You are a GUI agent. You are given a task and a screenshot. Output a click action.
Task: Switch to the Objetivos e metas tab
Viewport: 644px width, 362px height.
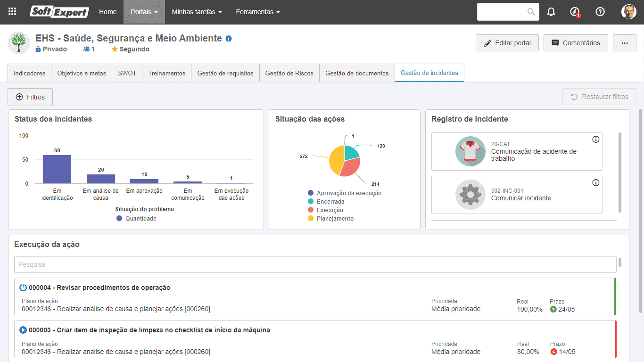tap(82, 73)
